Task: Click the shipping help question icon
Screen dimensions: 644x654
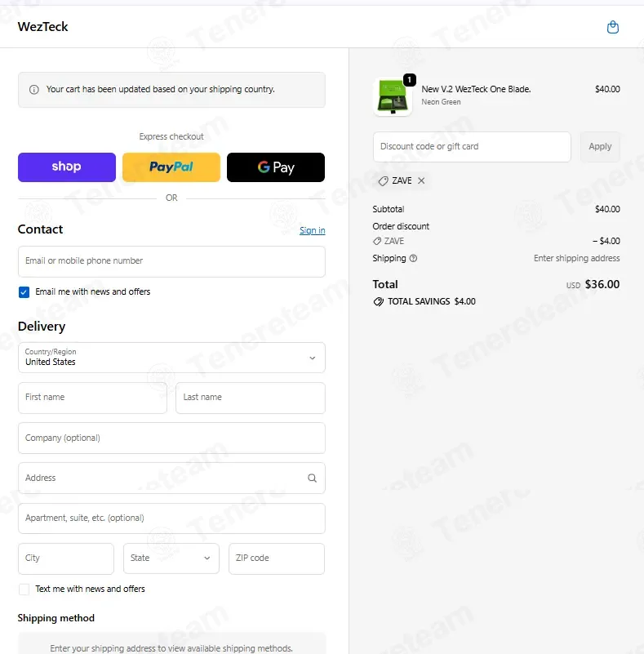Action: click(413, 258)
